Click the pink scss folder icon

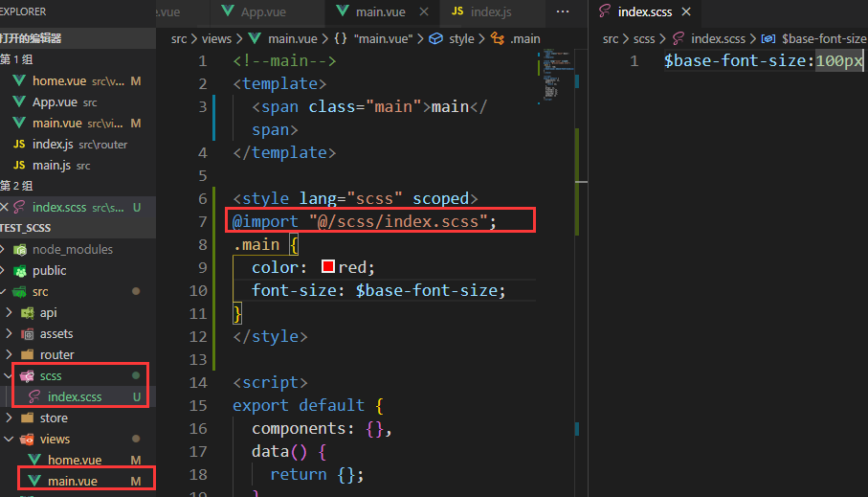tap(27, 376)
